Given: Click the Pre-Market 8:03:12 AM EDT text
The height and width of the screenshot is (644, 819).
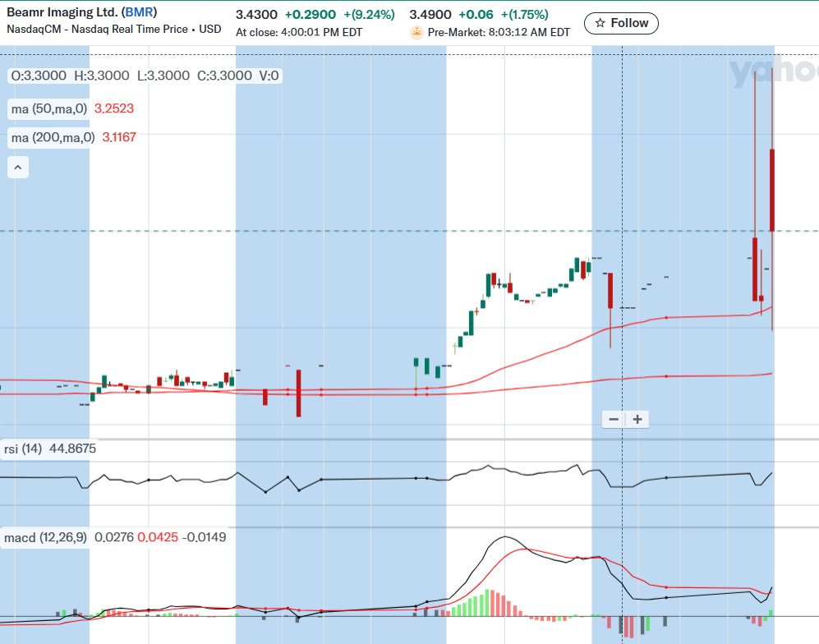Looking at the screenshot, I should [x=499, y=32].
